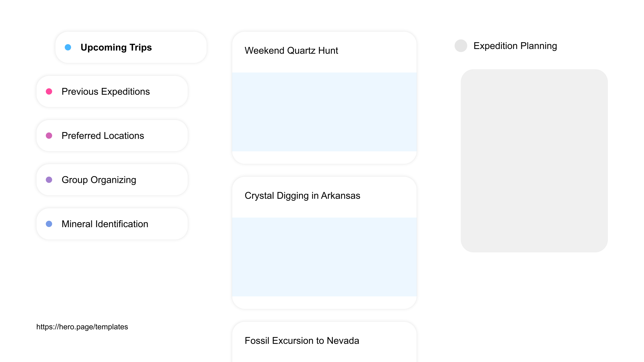Select the Mineral Identification list entry
The width and height of the screenshot is (644, 362).
[105, 224]
